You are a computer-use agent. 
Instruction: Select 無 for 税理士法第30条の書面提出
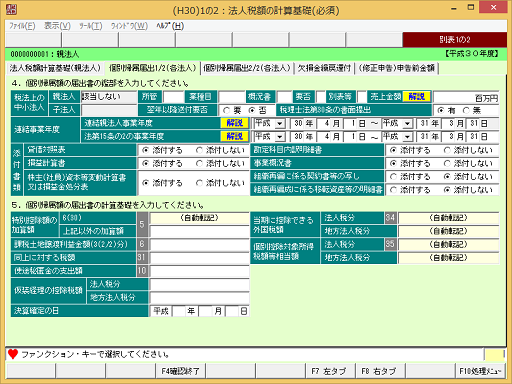(466, 110)
